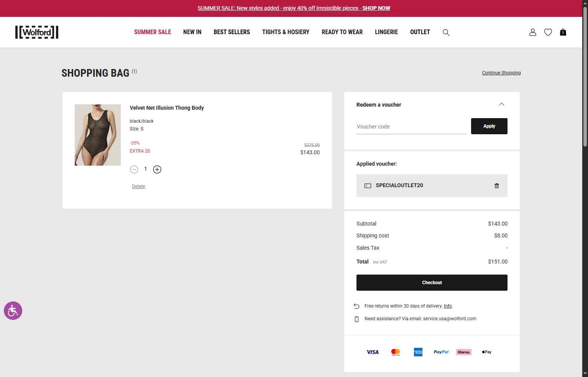Open the Velvet Net Illusion Thong Body title

(167, 108)
